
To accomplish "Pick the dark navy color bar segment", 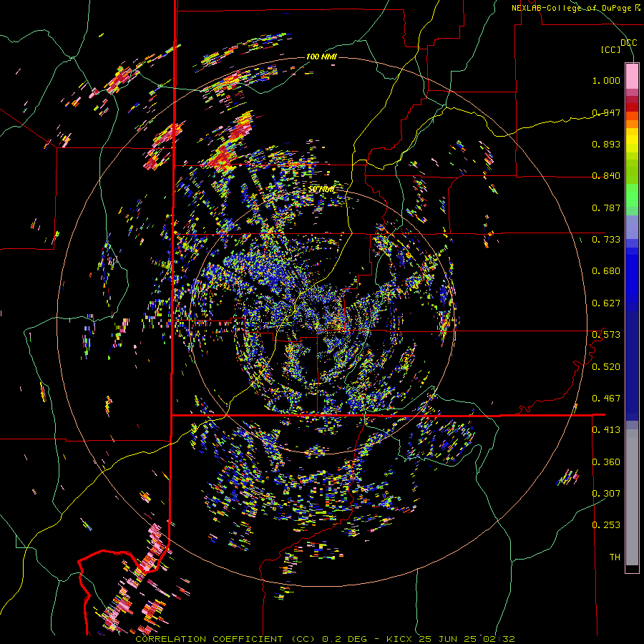I will coord(632,366).
